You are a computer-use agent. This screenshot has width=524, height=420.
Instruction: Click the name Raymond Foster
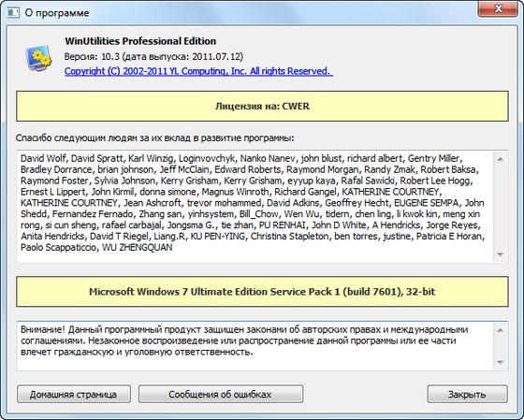pos(54,181)
